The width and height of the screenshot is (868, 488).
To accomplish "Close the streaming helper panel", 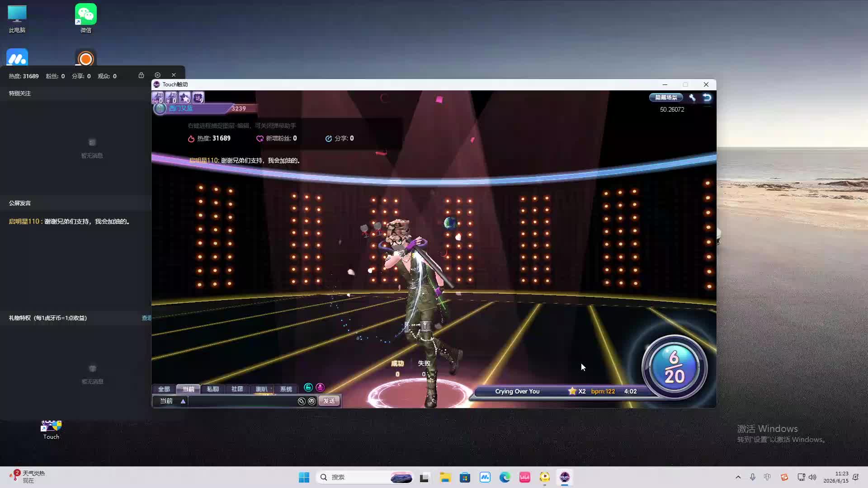I will 174,75.
